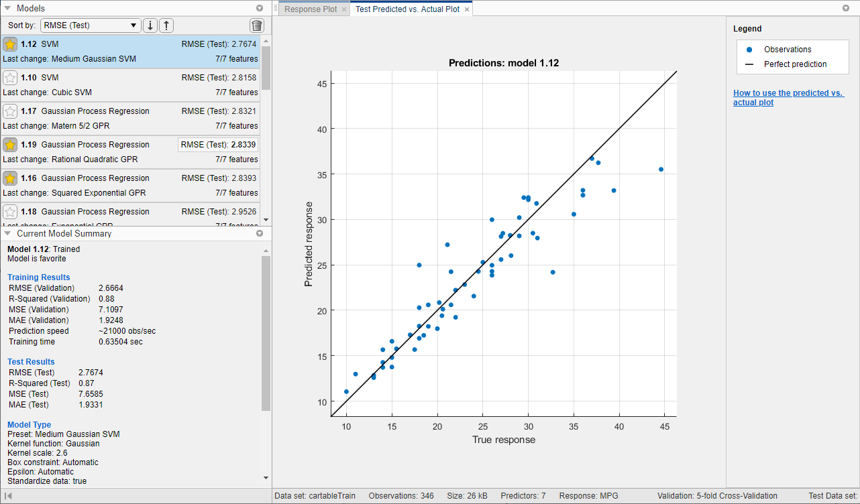Open the Sort by dropdown

(91, 24)
